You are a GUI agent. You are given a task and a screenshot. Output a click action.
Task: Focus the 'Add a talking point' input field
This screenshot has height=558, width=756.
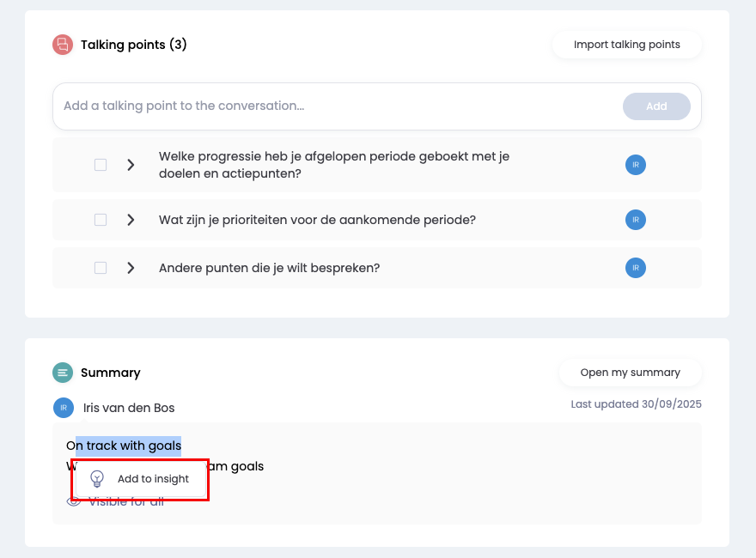[x=335, y=106]
